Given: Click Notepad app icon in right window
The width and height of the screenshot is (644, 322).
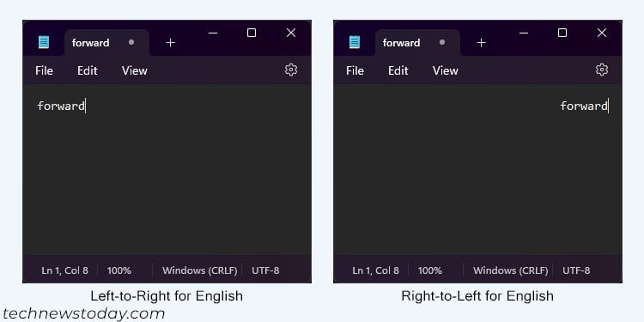Looking at the screenshot, I should (355, 42).
